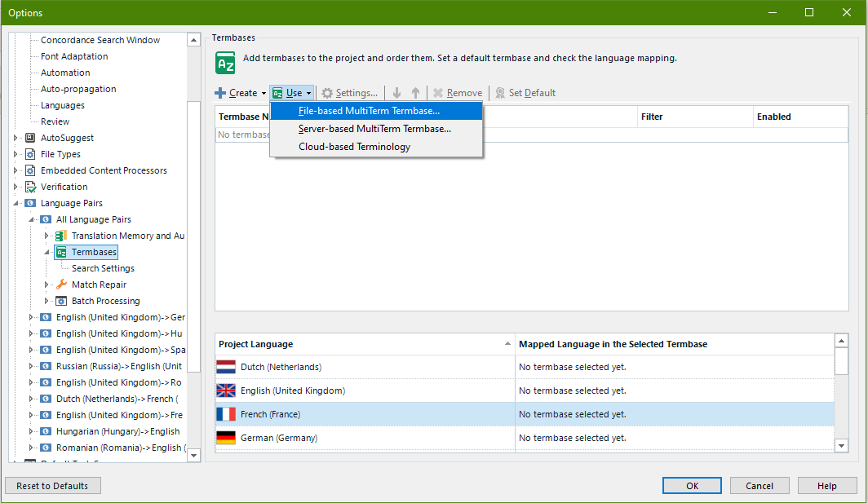This screenshot has height=503, width=868.
Task: Click the United Kingdom flag icon
Action: (x=226, y=390)
